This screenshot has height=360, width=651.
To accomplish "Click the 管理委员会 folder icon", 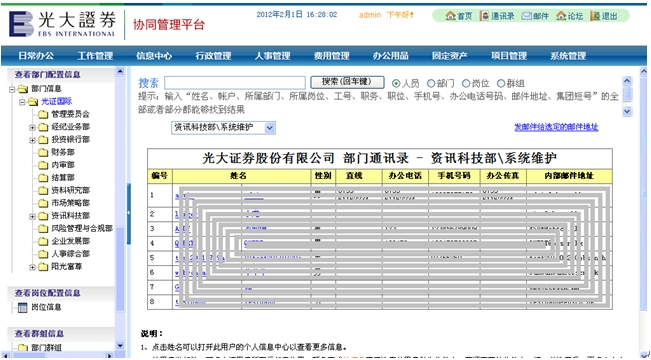I will (43, 114).
